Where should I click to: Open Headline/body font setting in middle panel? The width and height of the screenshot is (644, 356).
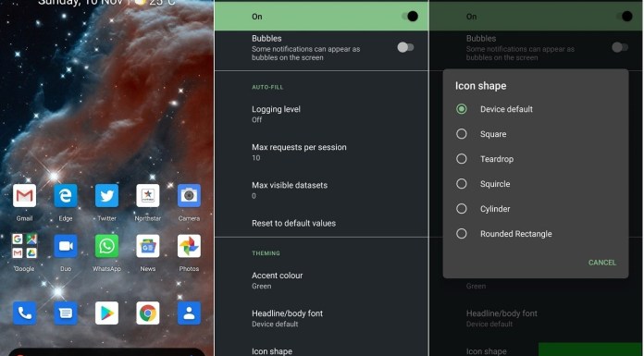point(321,318)
